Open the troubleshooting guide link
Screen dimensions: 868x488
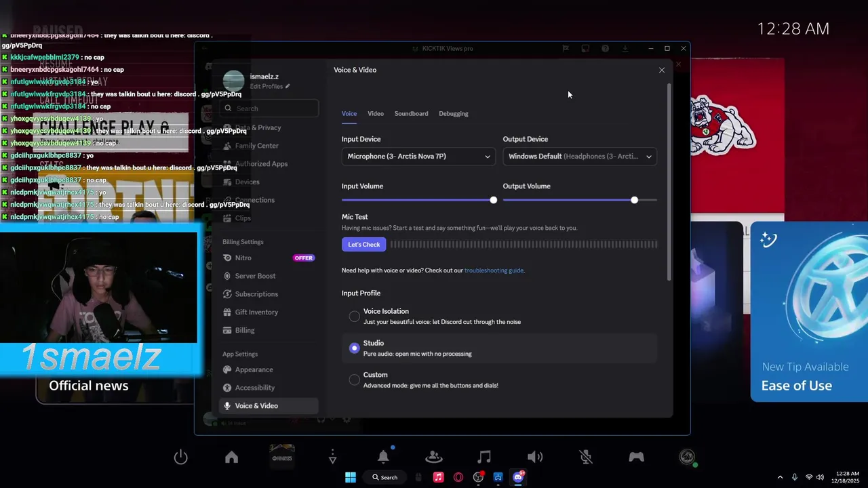(x=494, y=270)
